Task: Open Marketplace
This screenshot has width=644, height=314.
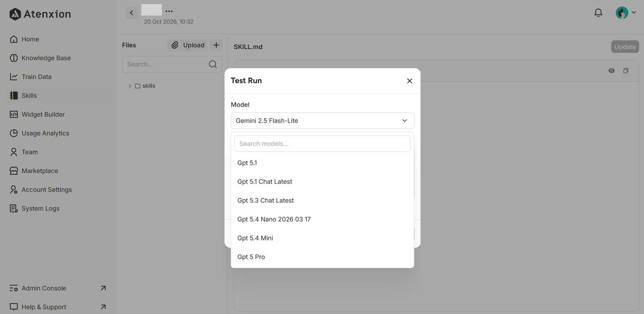Action: point(59,171)
